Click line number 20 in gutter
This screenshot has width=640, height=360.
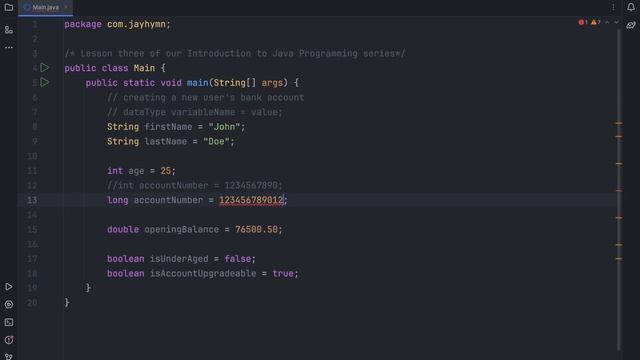click(x=32, y=303)
